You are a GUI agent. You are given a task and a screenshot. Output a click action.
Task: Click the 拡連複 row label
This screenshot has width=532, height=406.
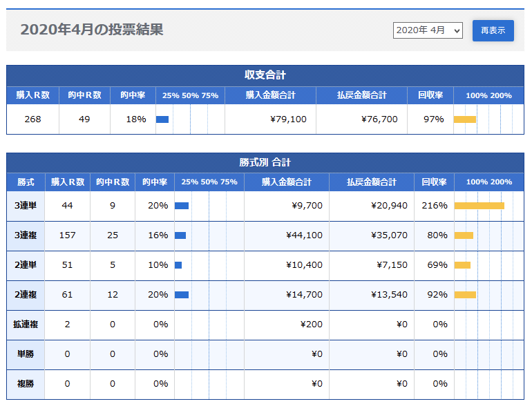click(26, 325)
